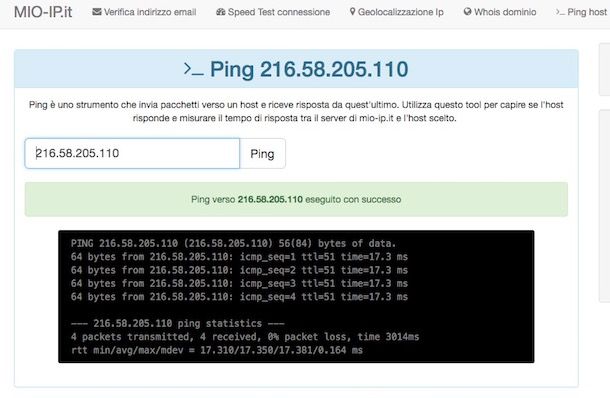This screenshot has width=610, height=398.
Task: Click the terminal prompt icon in navbar
Action: pyautogui.click(x=560, y=12)
